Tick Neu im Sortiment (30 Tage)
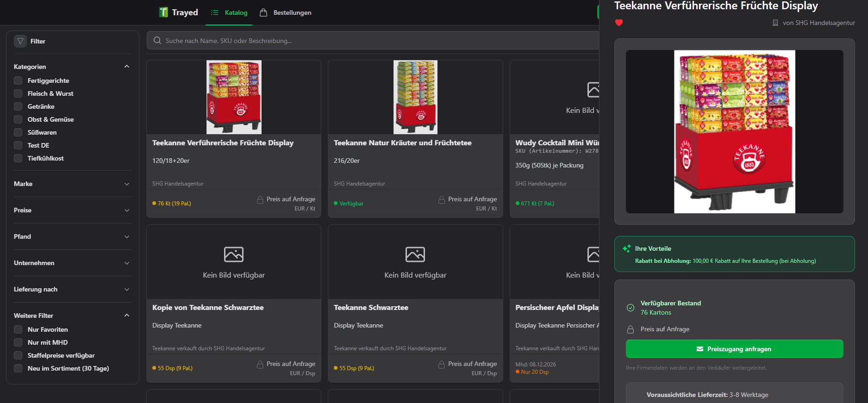The width and height of the screenshot is (868, 403). point(18,368)
